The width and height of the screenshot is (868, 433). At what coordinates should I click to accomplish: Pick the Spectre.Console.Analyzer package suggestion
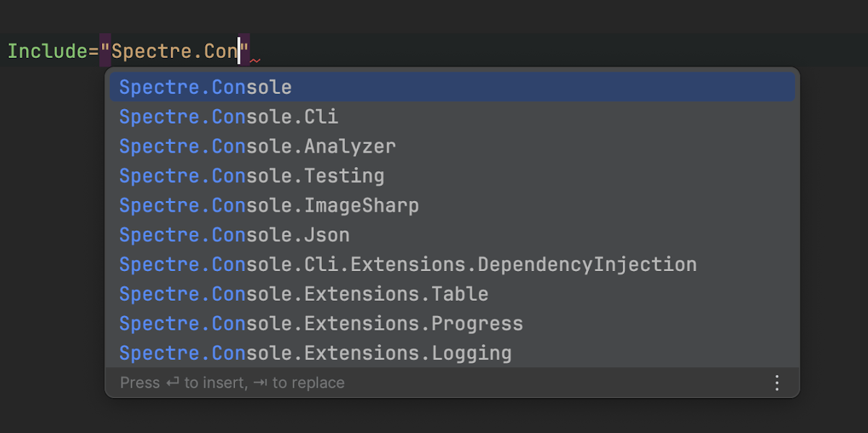258,147
